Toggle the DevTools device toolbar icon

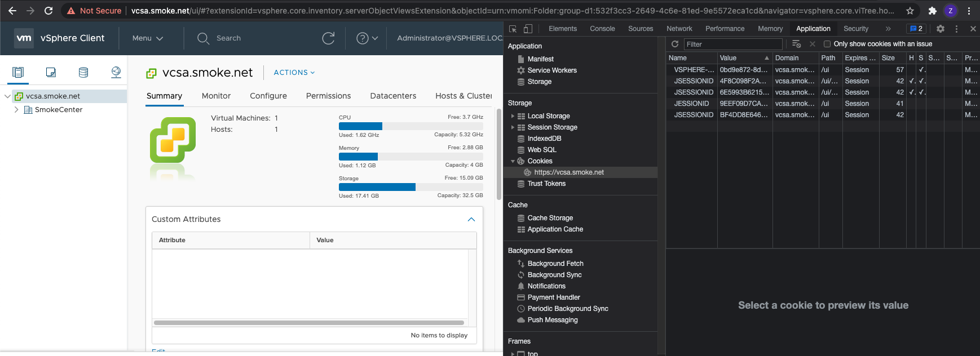(528, 29)
